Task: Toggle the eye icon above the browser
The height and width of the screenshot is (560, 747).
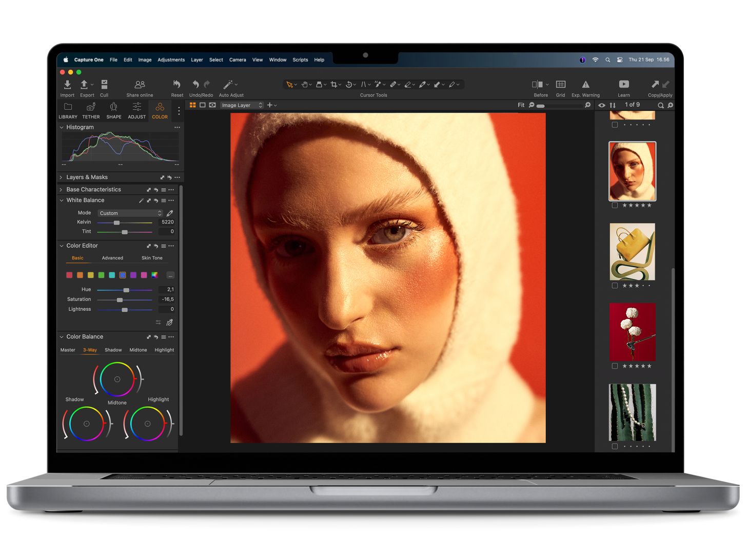Action: click(x=602, y=105)
